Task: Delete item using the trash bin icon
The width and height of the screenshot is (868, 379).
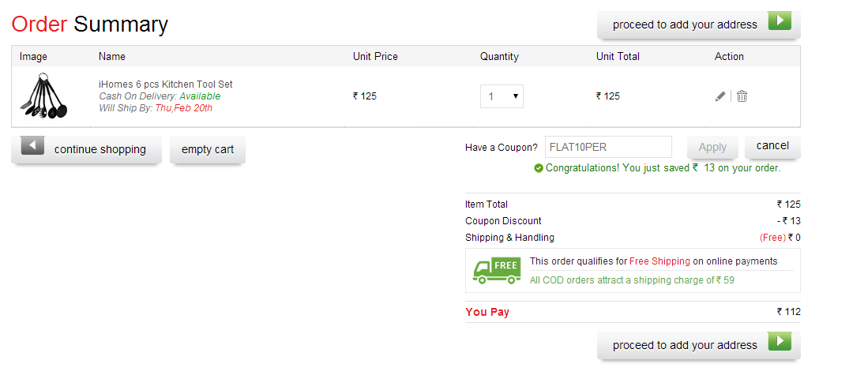Action: click(742, 96)
